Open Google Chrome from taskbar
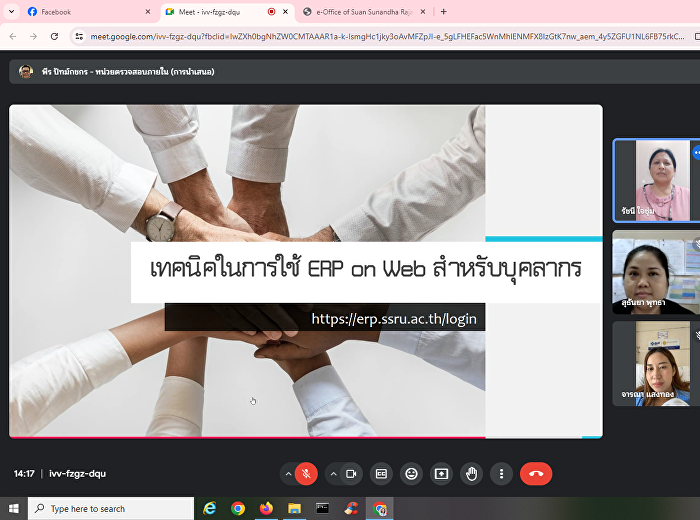This screenshot has height=520, width=700. pos(238,508)
